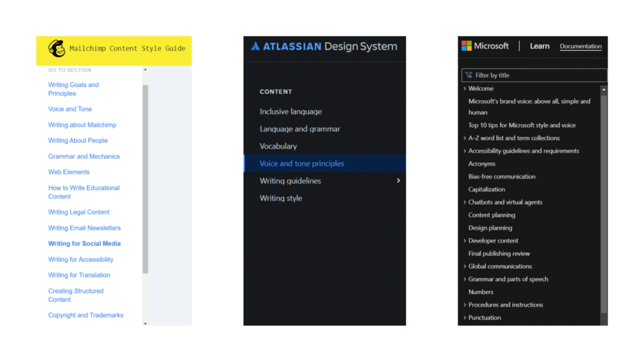Select Vocabulary in Atlassian content menu
The height and width of the screenshot is (362, 644).
click(278, 146)
